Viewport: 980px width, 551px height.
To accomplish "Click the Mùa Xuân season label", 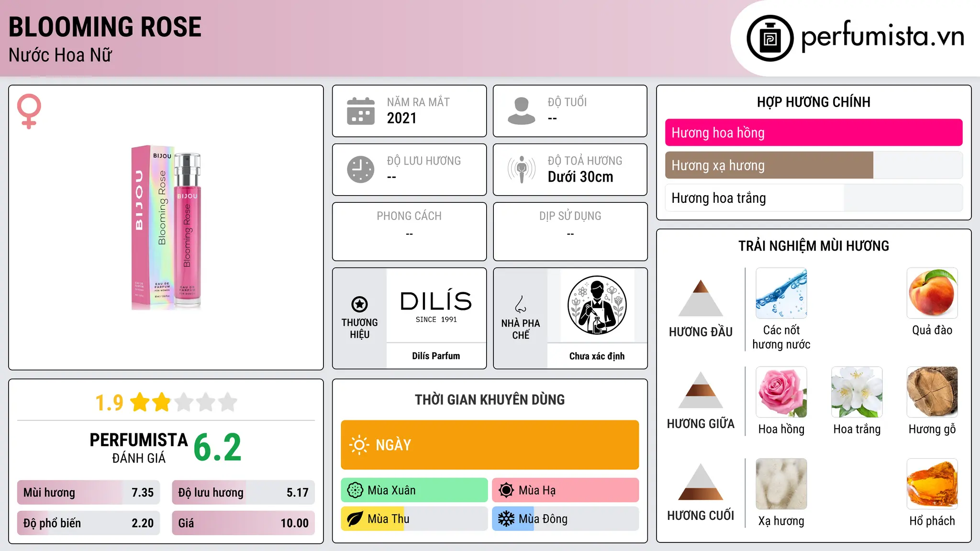I will pyautogui.click(x=391, y=490).
